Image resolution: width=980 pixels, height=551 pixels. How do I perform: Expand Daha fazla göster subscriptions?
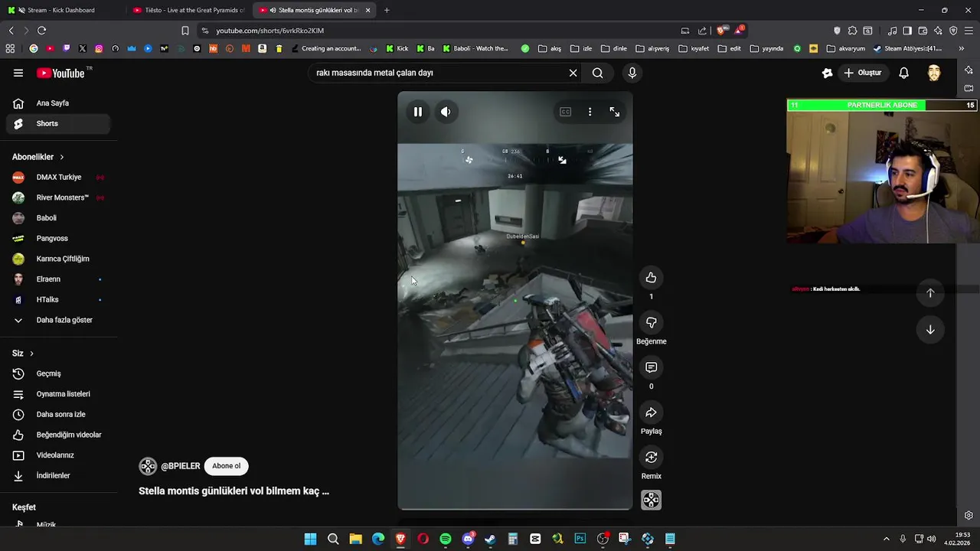pos(58,320)
